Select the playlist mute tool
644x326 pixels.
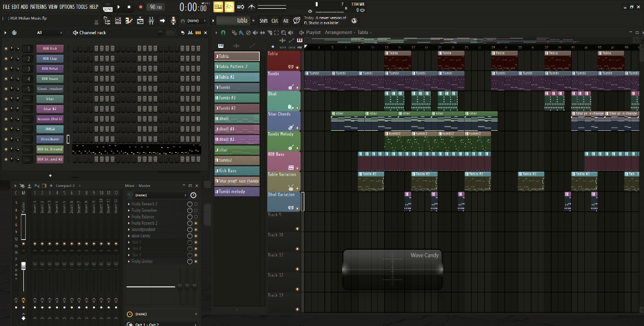pyautogui.click(x=255, y=33)
